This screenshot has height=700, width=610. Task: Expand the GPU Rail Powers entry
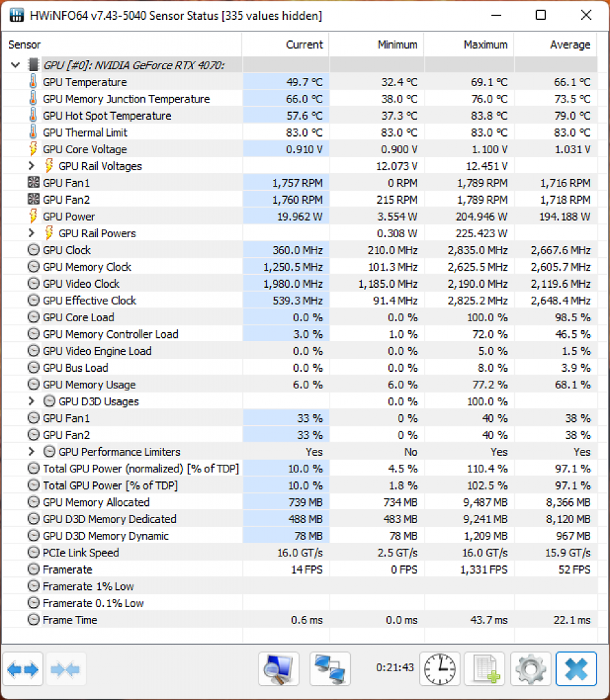[31, 233]
